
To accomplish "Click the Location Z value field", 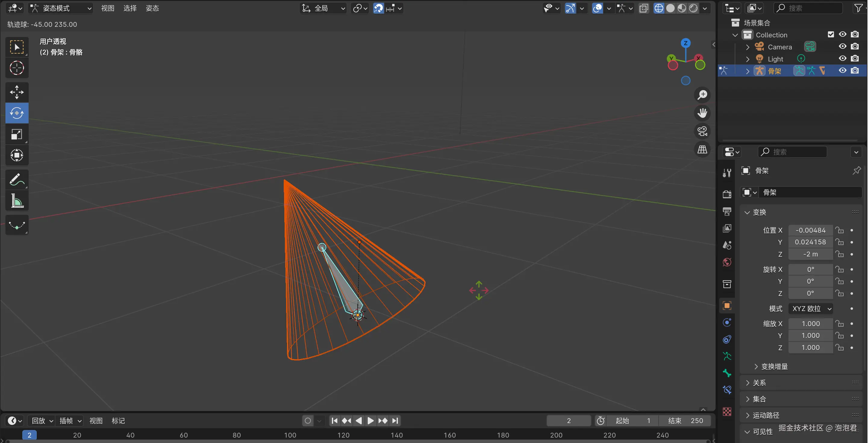I will pos(810,254).
